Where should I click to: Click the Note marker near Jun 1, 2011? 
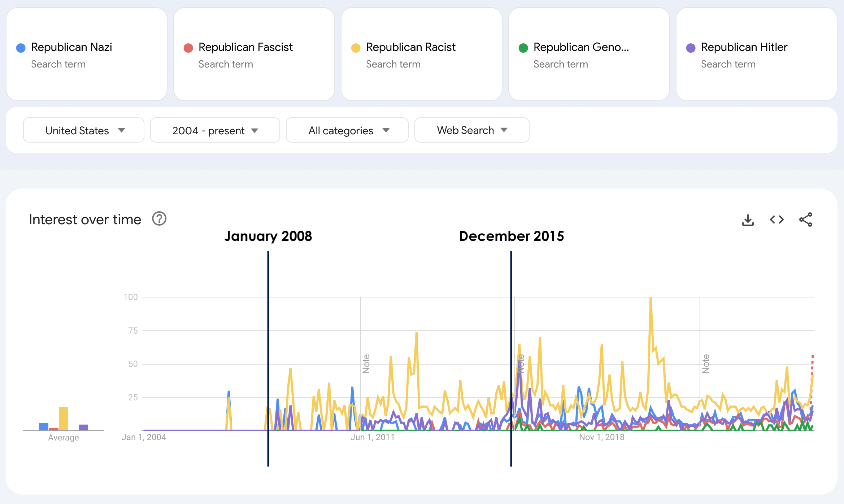[x=366, y=364]
